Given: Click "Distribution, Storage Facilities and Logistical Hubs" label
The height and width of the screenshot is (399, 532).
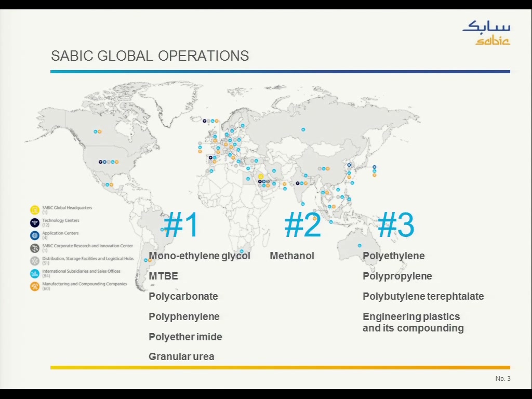Looking at the screenshot, I should 88,259.
